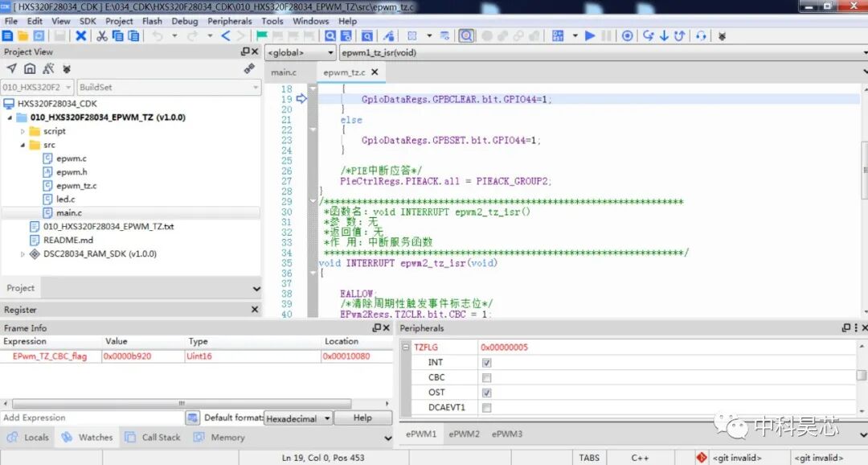This screenshot has width=868, height=465.
Task: Open the Watches tab
Action: coord(88,438)
